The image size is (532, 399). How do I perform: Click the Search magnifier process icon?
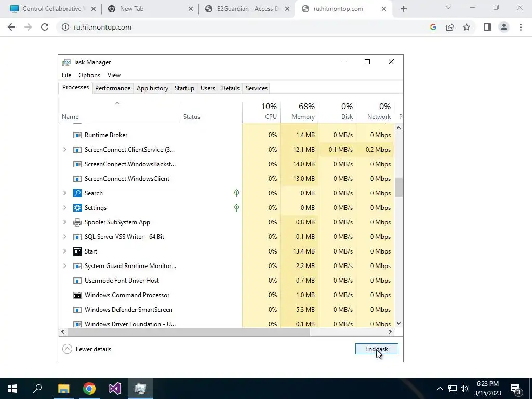pos(77,193)
